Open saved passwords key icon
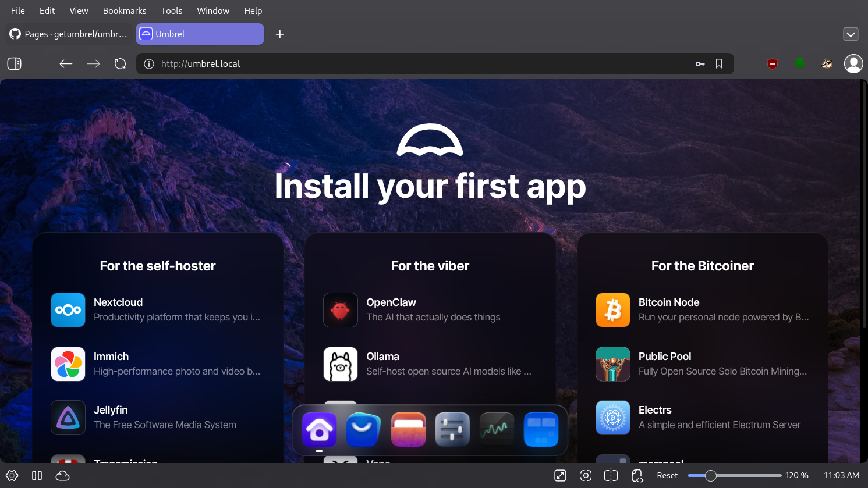The height and width of the screenshot is (488, 868). 700,64
